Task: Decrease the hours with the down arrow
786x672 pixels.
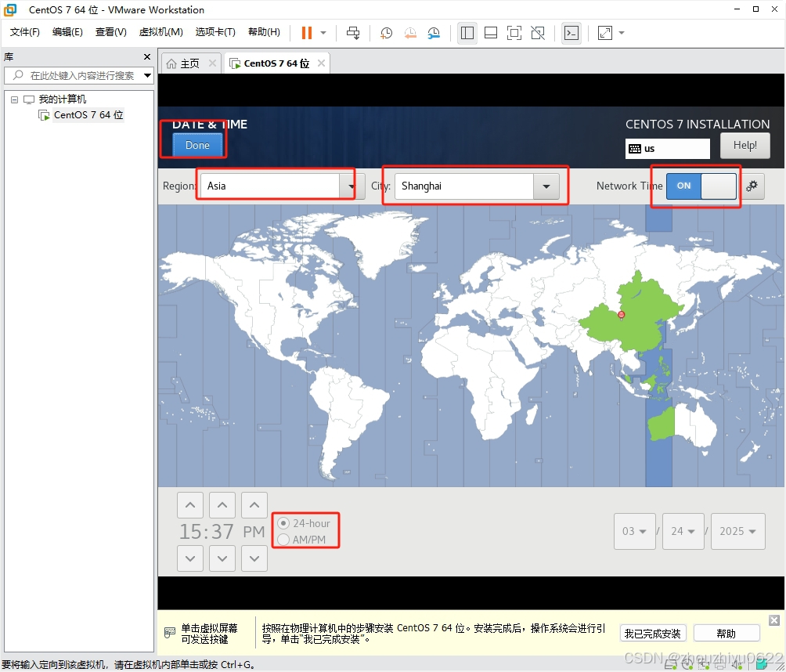Action: (190, 558)
